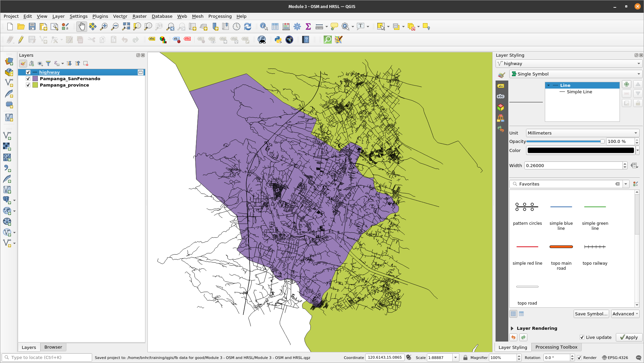The image size is (644, 363).
Task: Open the Advanced dropdown
Action: 625,314
